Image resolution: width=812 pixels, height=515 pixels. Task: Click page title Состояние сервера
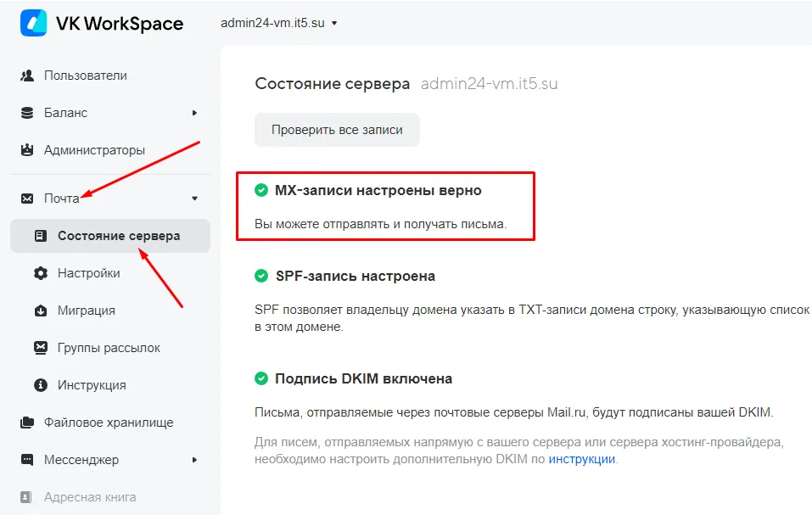pos(333,84)
